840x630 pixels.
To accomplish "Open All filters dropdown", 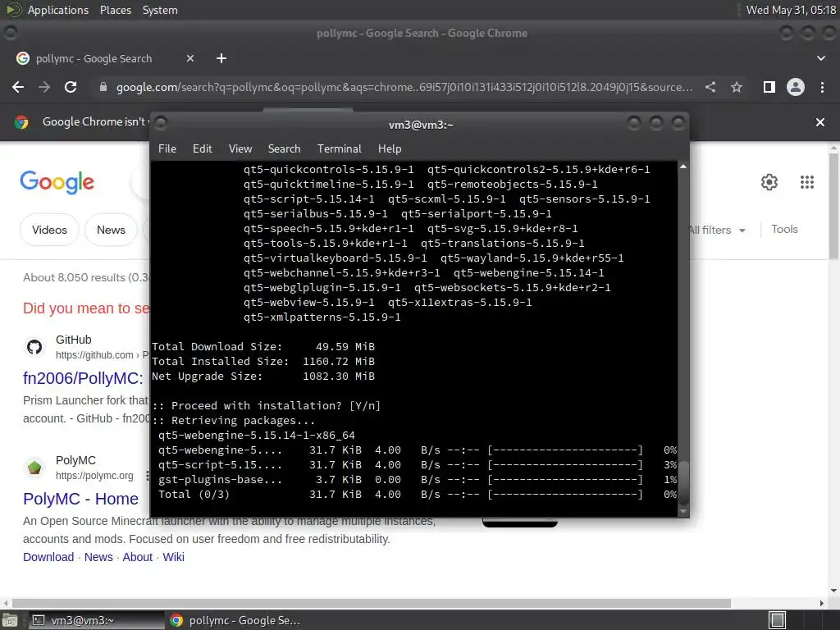I will [x=716, y=230].
